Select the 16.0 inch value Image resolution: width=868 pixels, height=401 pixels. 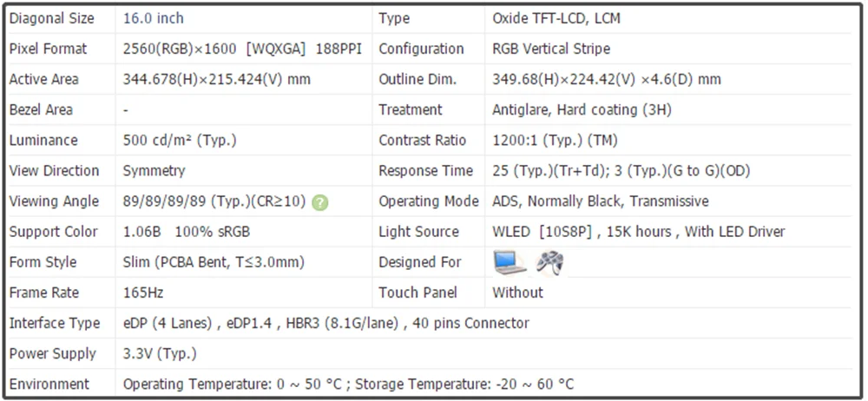pyautogui.click(x=154, y=18)
